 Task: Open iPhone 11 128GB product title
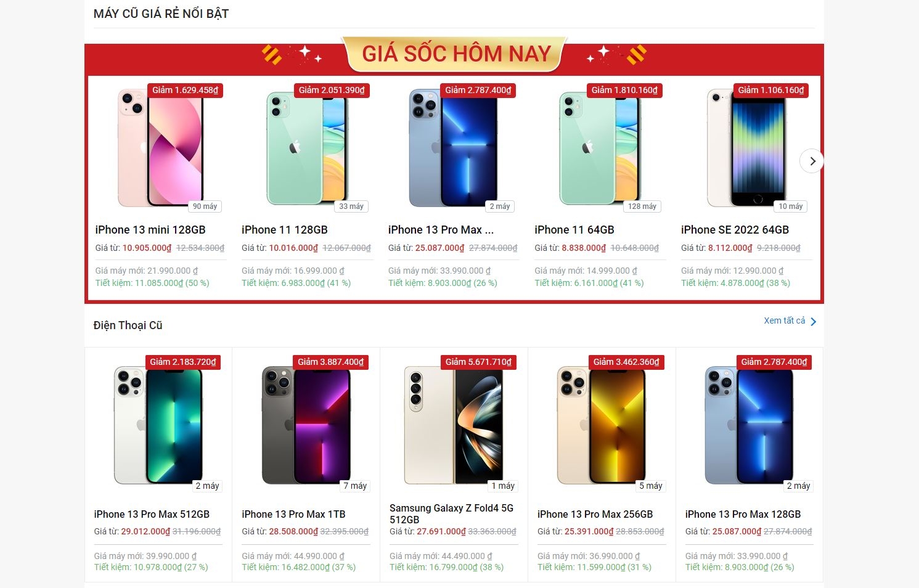(x=285, y=230)
